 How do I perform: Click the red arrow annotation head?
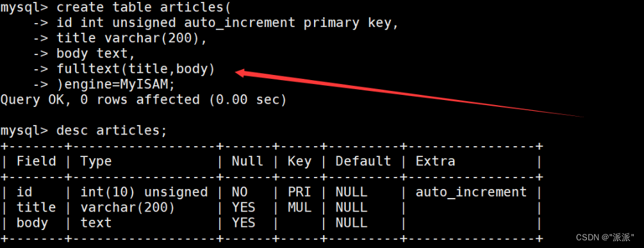pyautogui.click(x=243, y=74)
